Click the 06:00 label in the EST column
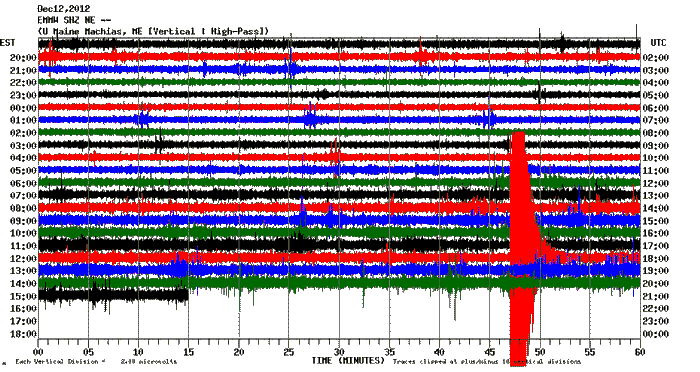 (x=23, y=184)
